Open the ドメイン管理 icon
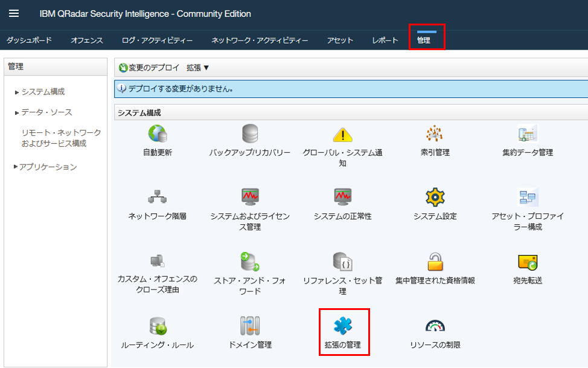 pyautogui.click(x=250, y=326)
